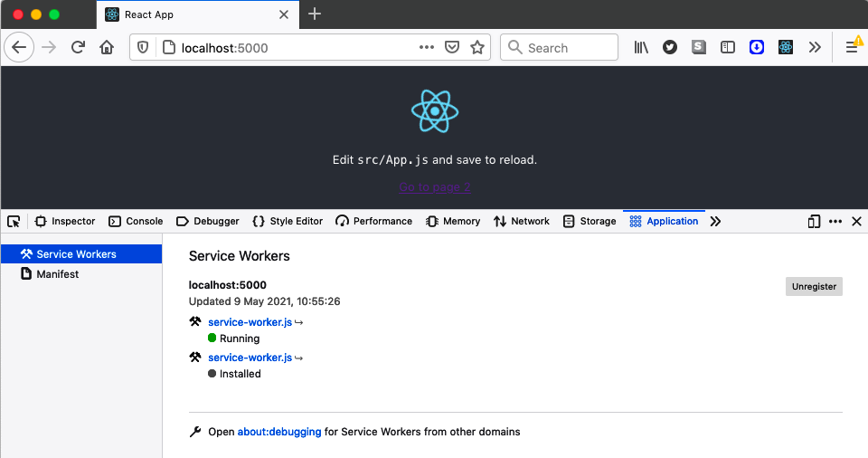The height and width of the screenshot is (458, 868).
Task: Click the Go to page 2 link
Action: pos(435,187)
